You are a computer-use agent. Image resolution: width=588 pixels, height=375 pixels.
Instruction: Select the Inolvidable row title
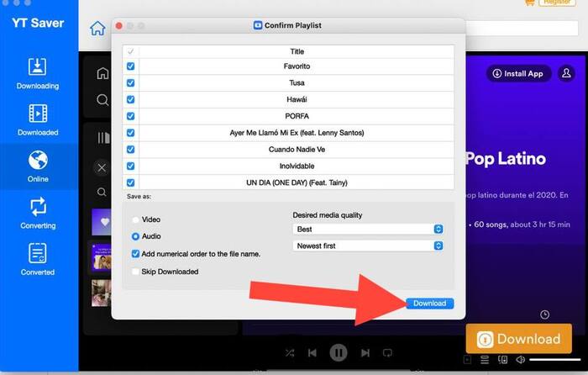[x=297, y=166]
